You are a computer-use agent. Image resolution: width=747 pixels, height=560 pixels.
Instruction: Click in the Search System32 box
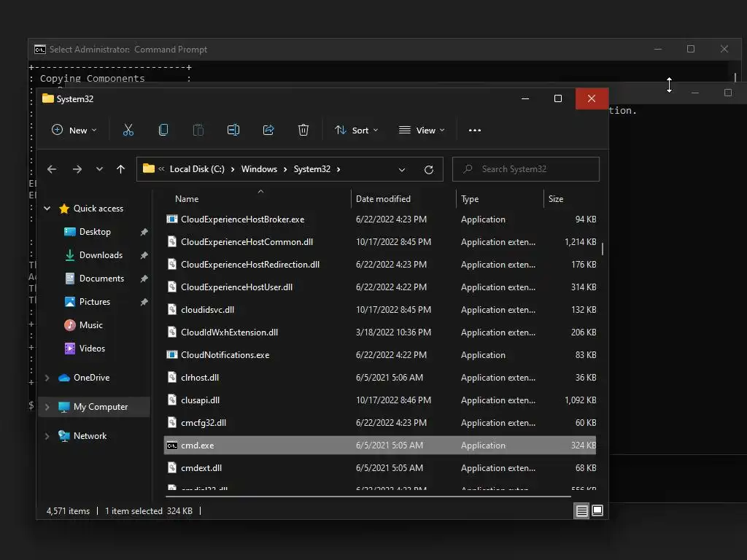[x=525, y=169]
